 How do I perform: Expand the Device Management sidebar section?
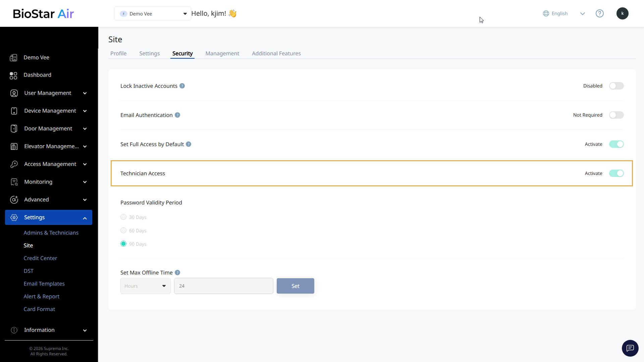[x=49, y=111]
